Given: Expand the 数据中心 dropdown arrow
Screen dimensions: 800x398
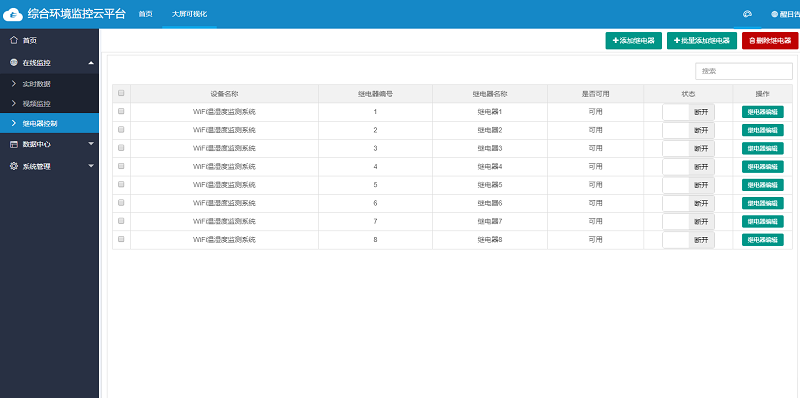Looking at the screenshot, I should tap(91, 144).
